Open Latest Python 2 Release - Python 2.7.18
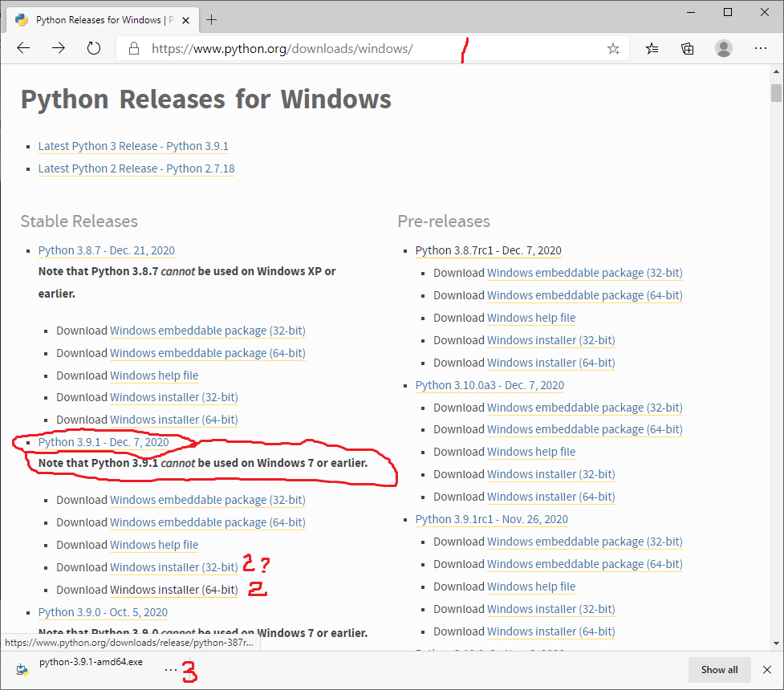The width and height of the screenshot is (784, 690). (136, 168)
